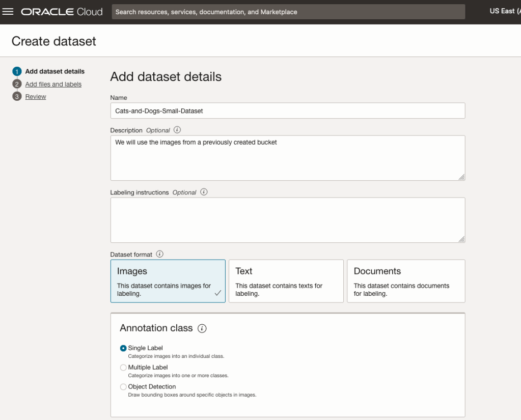Go to the Review step

click(36, 97)
